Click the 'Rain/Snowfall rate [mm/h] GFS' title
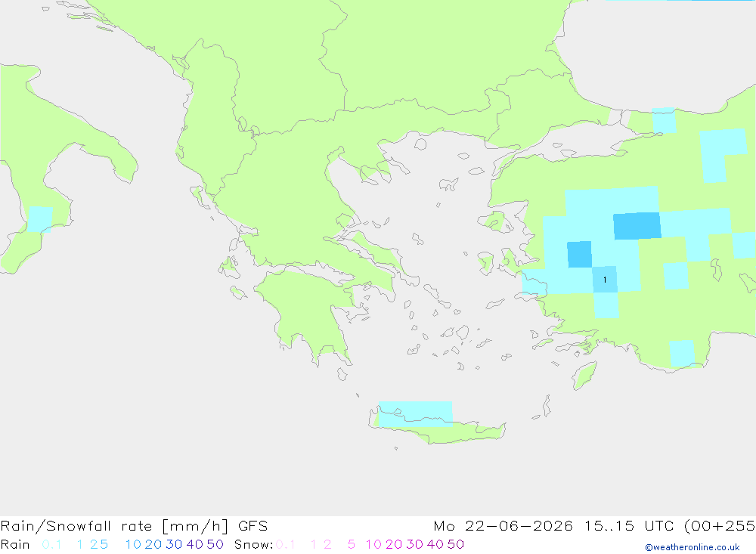756x554 pixels. (134, 526)
